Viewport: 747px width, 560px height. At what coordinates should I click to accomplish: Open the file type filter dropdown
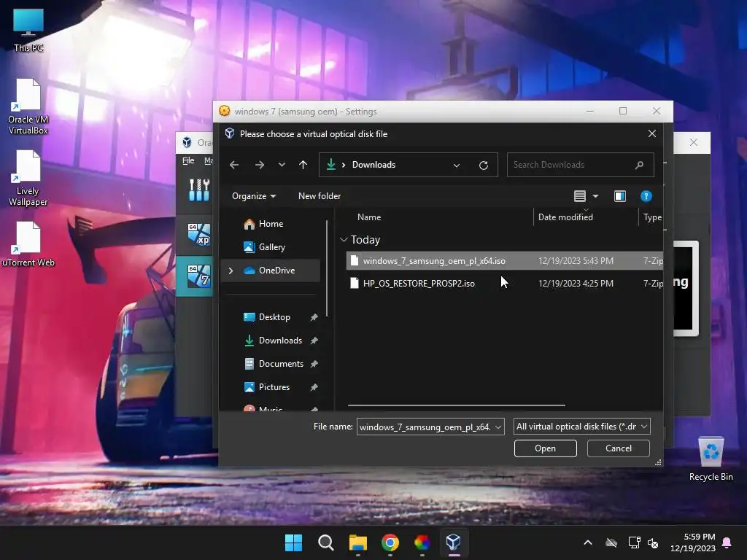[x=581, y=427]
